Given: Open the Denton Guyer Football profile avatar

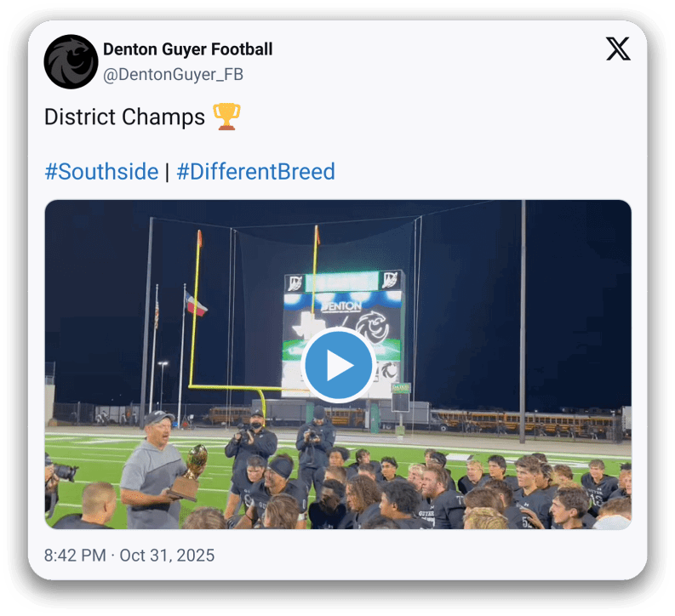Looking at the screenshot, I should pyautogui.click(x=71, y=61).
